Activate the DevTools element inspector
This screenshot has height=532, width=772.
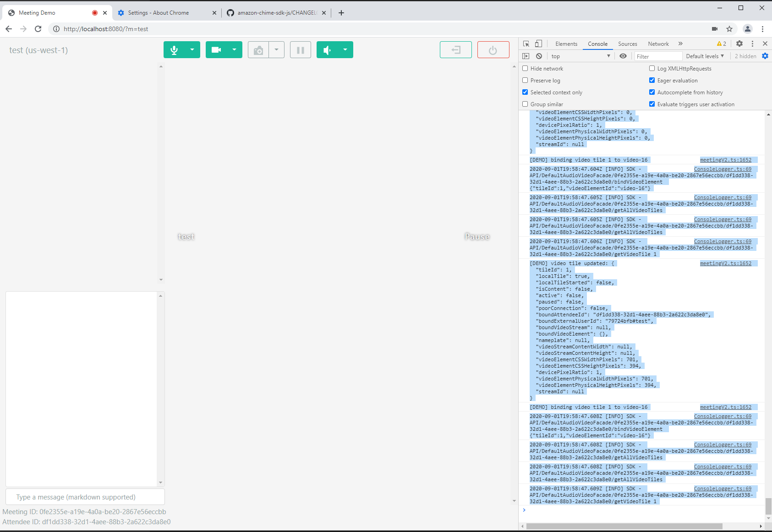[526, 43]
